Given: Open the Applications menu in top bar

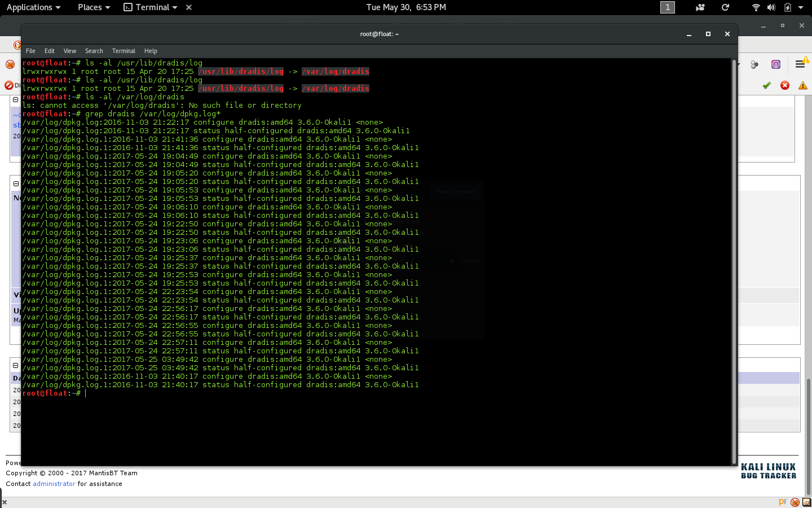Looking at the screenshot, I should click(x=33, y=7).
